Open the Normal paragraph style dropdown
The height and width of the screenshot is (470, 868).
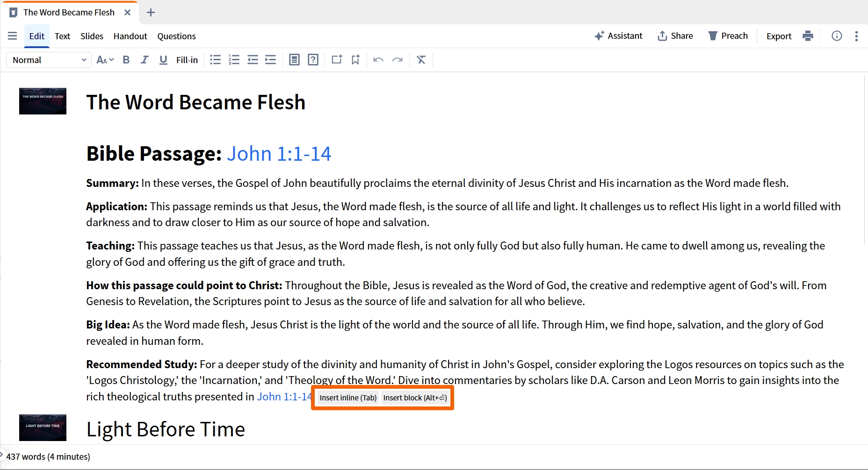[x=49, y=60]
